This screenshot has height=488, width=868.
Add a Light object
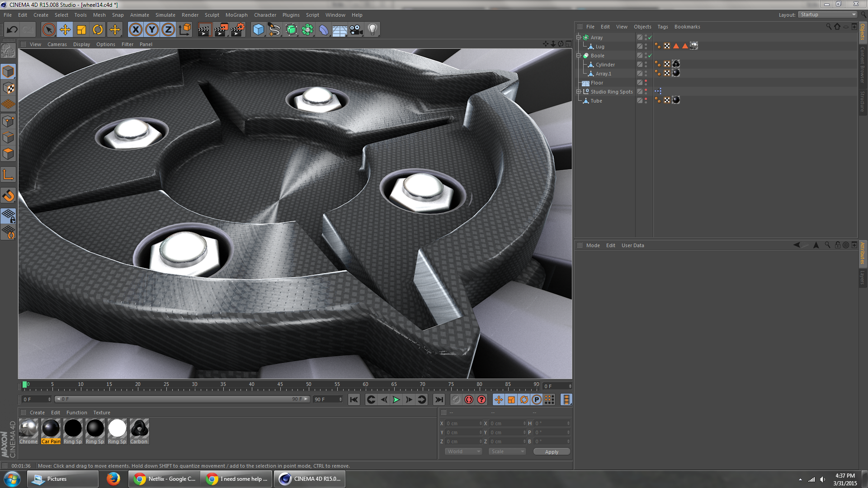tap(373, 30)
